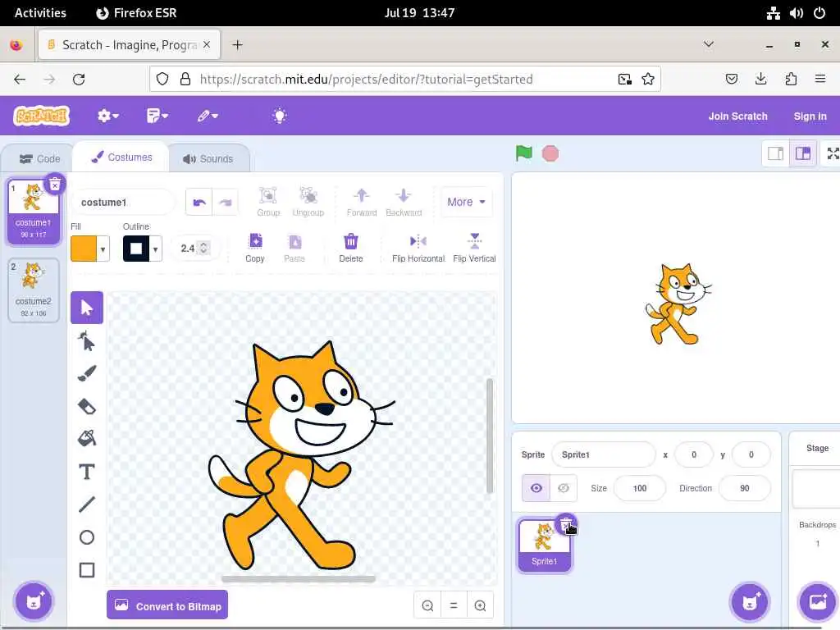Click the Redo arrow

[225, 202]
